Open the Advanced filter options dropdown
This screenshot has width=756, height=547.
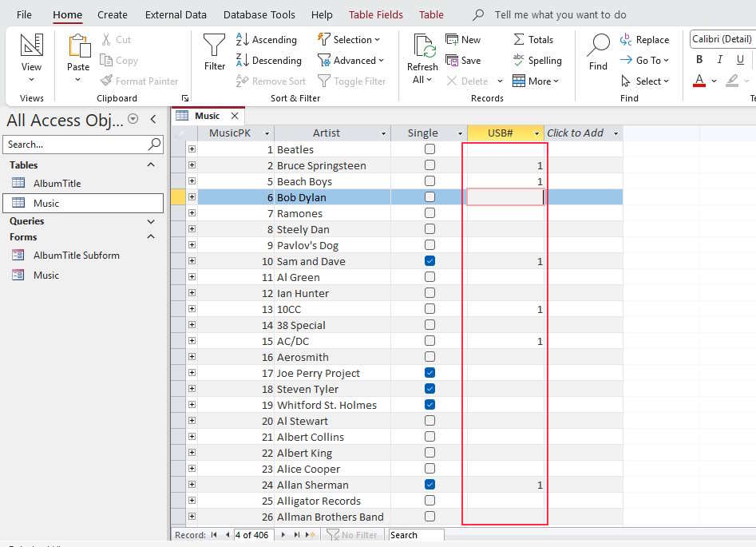point(350,61)
